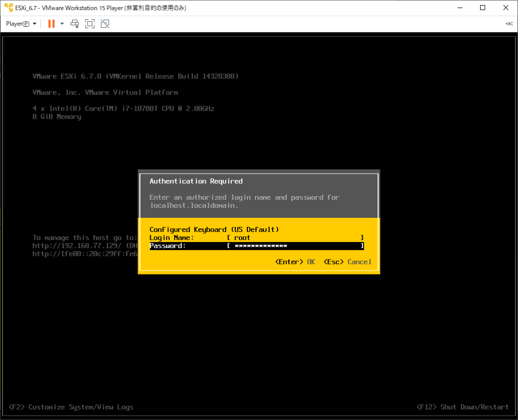Click the Intel Core i7-10700T CPU line

(123, 109)
